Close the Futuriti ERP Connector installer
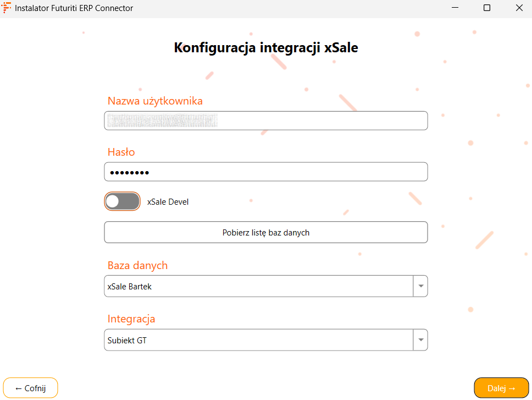Screen dimensions: 532x400 pyautogui.click(x=519, y=8)
